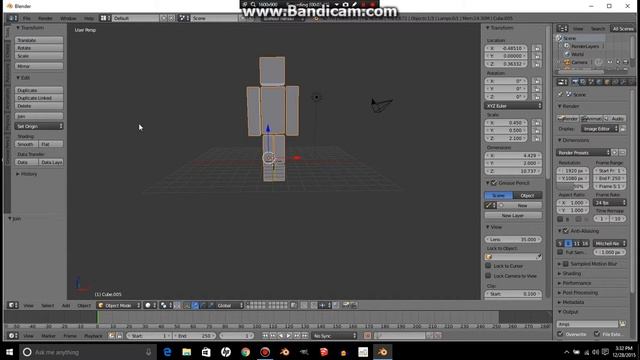The image size is (640, 360).
Task: Open File Explorer from taskbar
Action: pyautogui.click(x=187, y=352)
